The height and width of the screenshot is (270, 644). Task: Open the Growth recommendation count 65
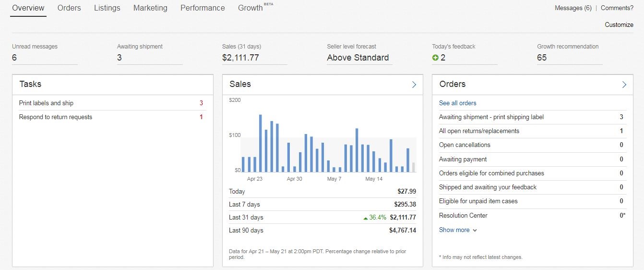(x=542, y=58)
